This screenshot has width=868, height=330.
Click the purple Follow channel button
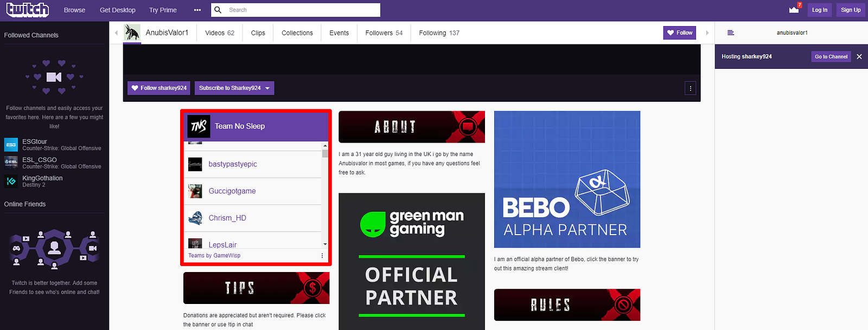679,33
